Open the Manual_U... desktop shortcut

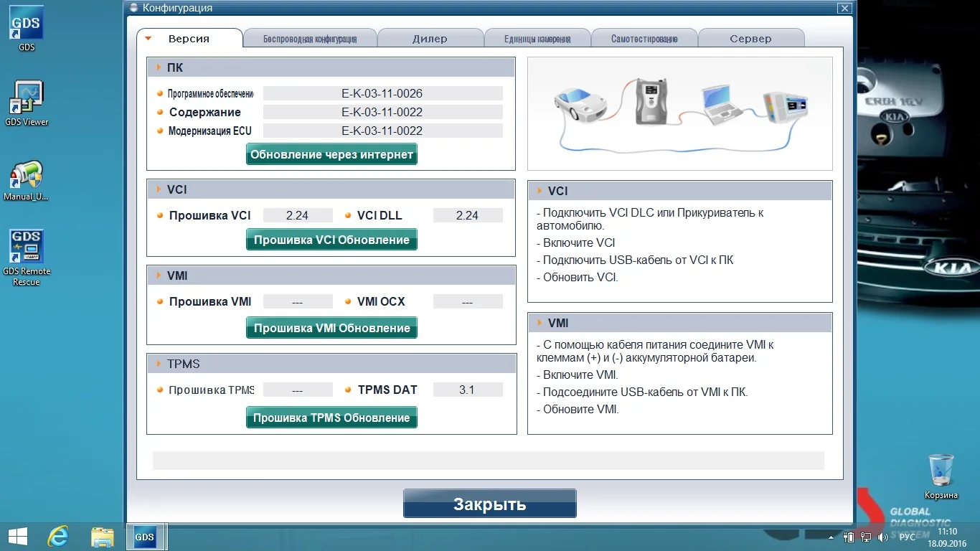pyautogui.click(x=27, y=180)
